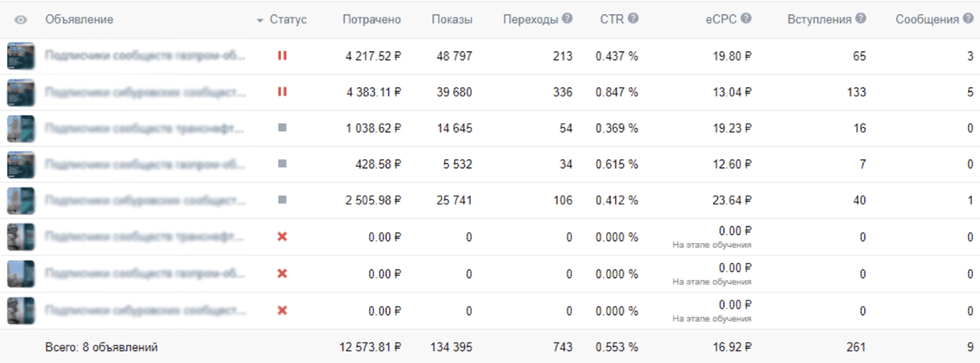Open the ad title with 39 680 показов
Viewport: 980px width, 363px height.
tap(145, 92)
